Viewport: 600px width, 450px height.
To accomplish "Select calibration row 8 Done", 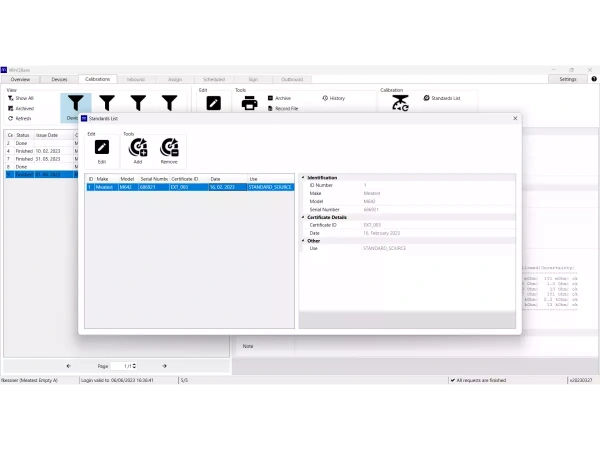I will tap(40, 167).
